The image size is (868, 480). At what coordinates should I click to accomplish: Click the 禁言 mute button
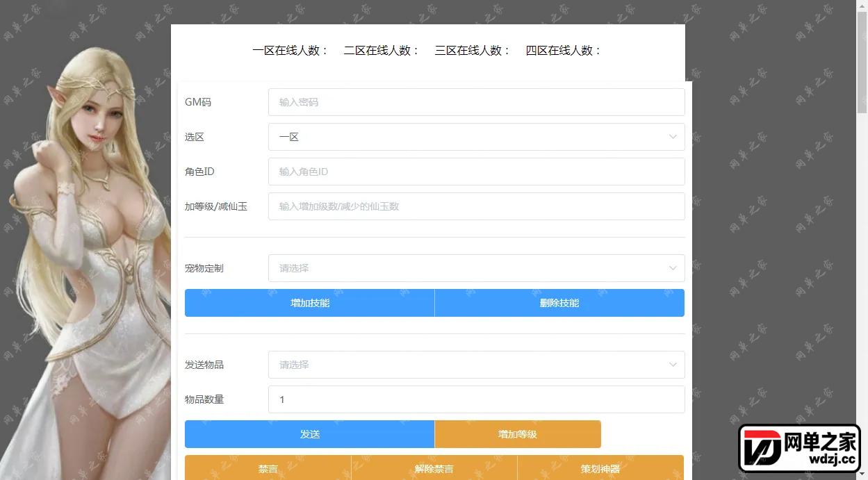pos(268,468)
